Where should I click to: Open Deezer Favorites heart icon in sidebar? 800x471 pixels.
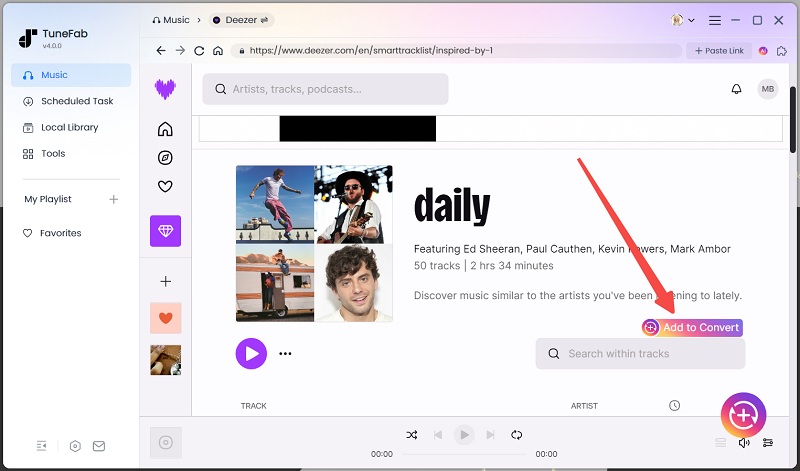(166, 186)
